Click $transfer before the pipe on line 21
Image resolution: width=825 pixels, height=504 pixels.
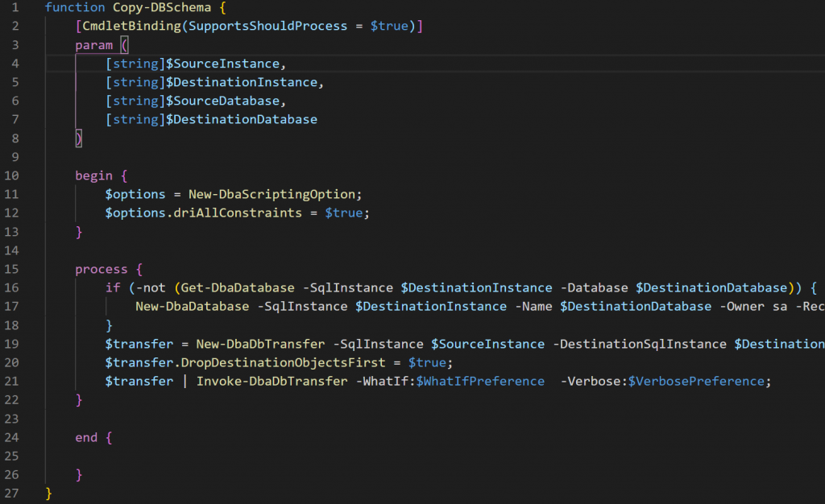(x=139, y=381)
